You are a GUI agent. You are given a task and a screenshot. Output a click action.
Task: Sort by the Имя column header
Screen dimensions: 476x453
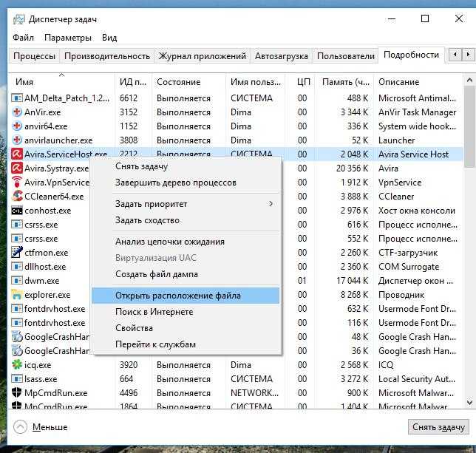62,82
